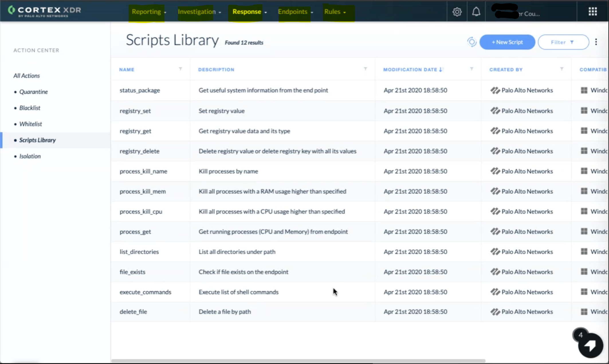Click the notifications bell icon
Image resolution: width=609 pixels, height=364 pixels.
(476, 12)
